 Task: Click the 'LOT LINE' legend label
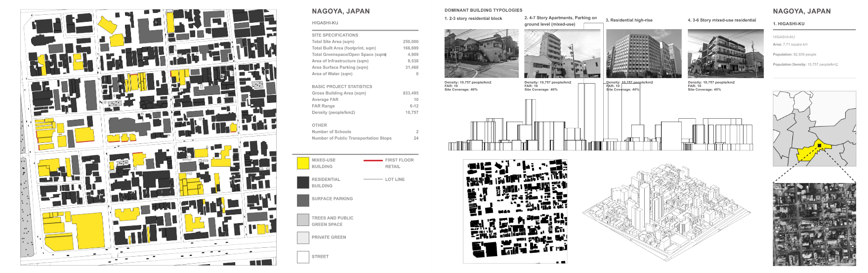395,180
